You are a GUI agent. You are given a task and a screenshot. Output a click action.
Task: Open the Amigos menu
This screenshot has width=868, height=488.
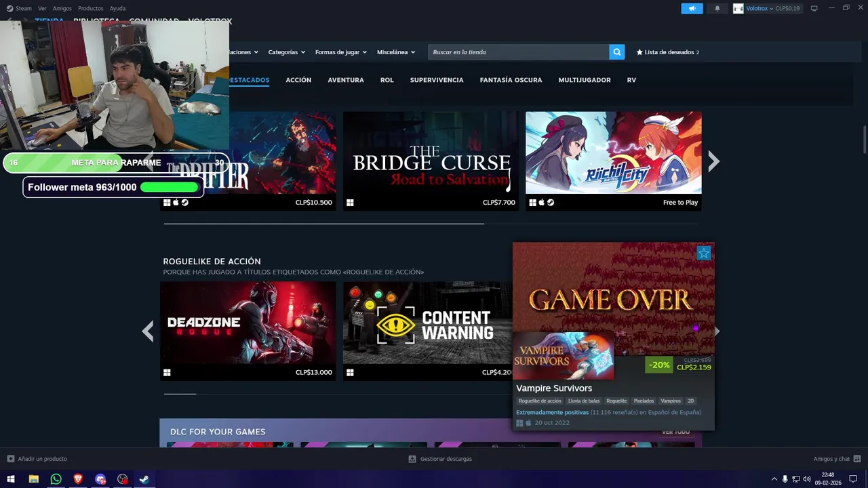pos(62,8)
